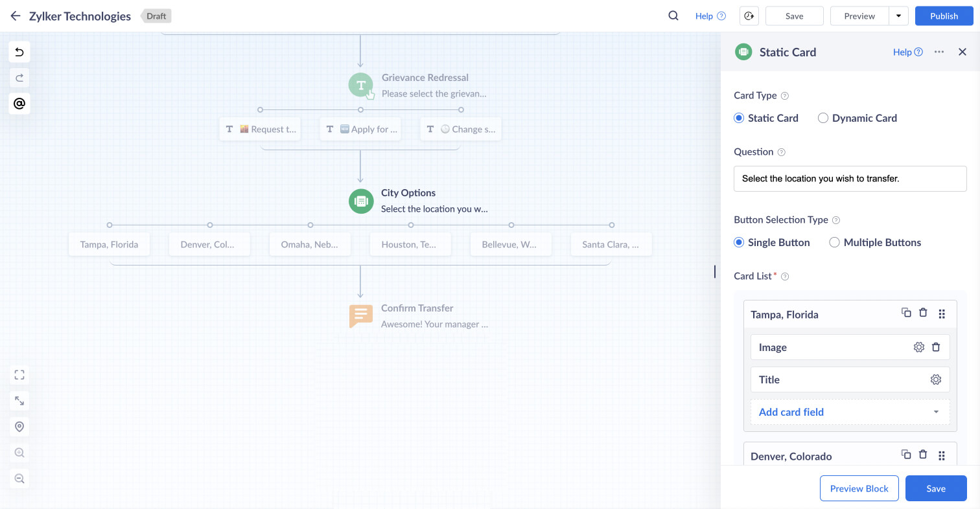980x509 pixels.
Task: Duplicate the Denver, Colorado card
Action: click(x=906, y=455)
